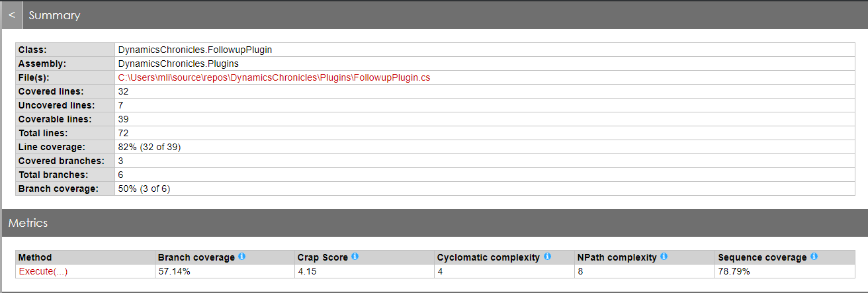Click the class name DynamicsChronicles.FollowupPlugin
Image resolution: width=868 pixels, height=293 pixels.
click(x=195, y=50)
